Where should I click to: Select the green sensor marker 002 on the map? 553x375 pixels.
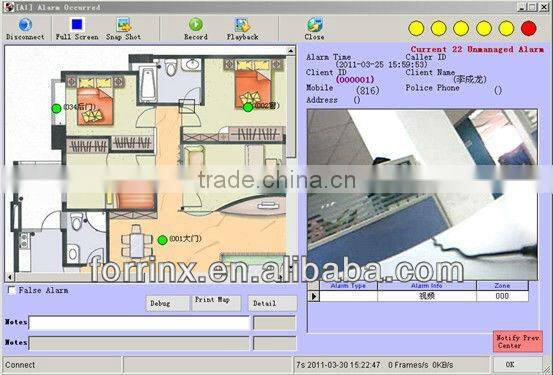click(x=248, y=107)
